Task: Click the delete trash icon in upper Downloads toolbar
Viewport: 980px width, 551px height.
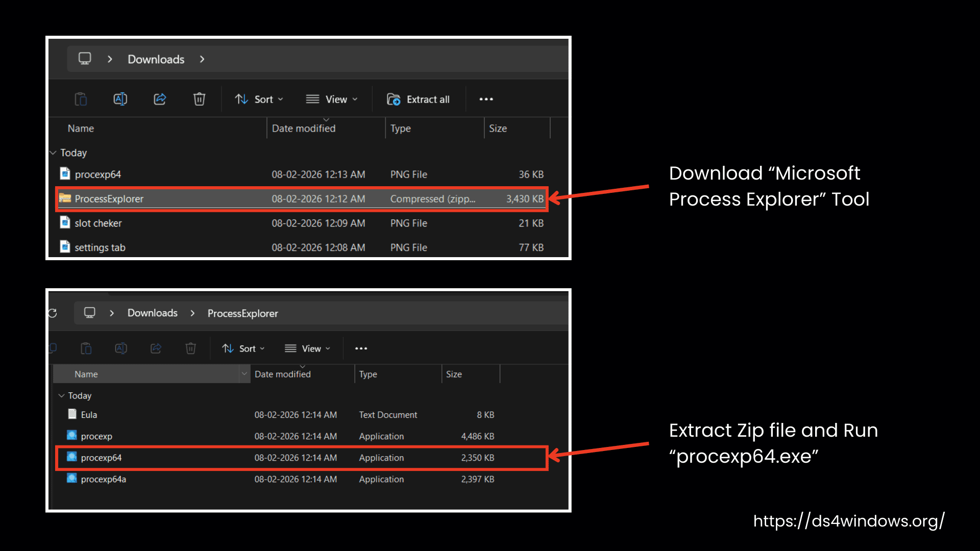Action: click(200, 99)
